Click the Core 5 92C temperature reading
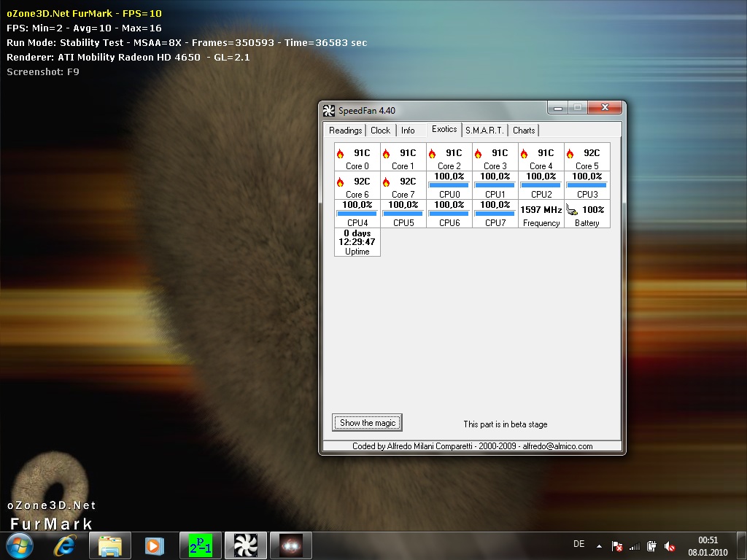This screenshot has height=560, width=747. [592, 153]
